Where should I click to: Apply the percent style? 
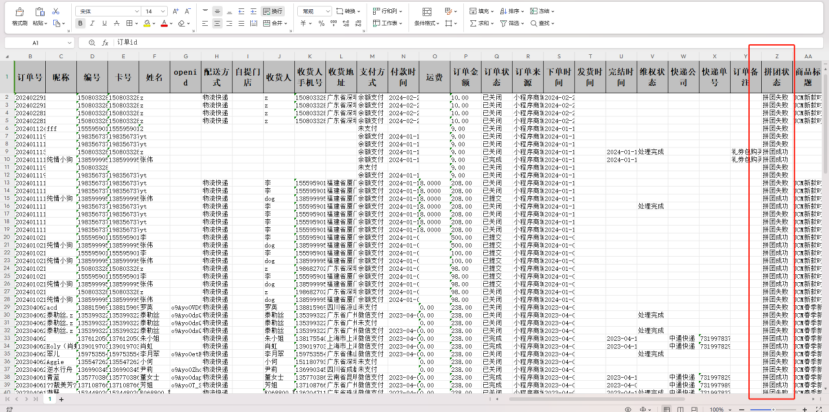coord(321,23)
